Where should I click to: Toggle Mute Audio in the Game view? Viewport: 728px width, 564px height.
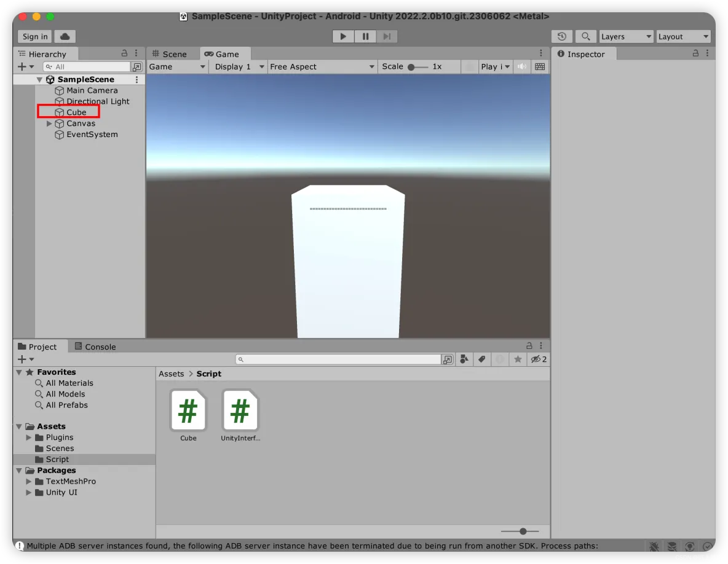(522, 66)
